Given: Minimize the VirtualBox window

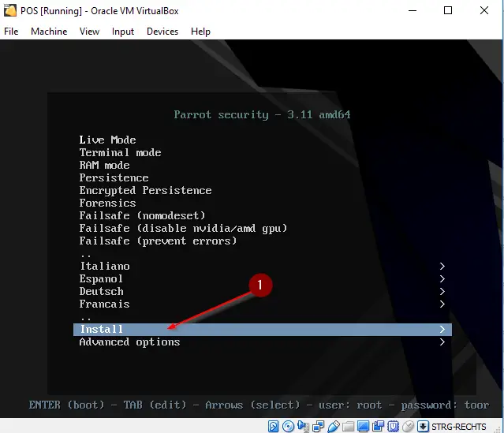Looking at the screenshot, I should tap(413, 10).
